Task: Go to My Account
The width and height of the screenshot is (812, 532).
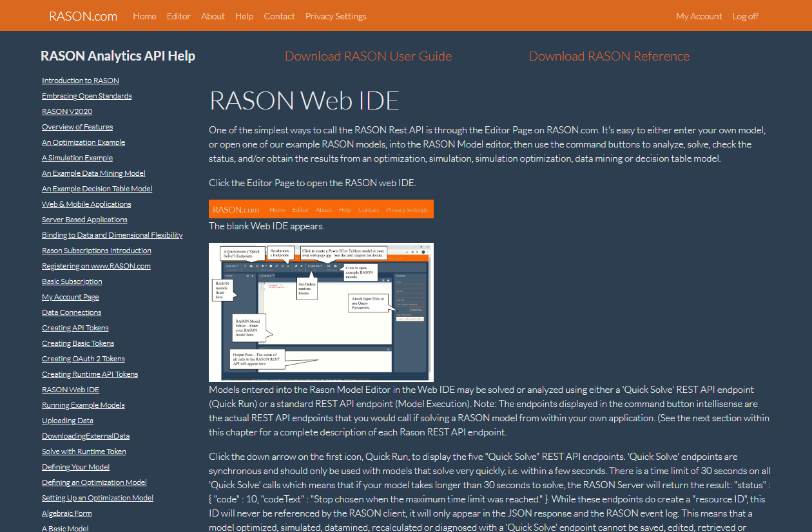Action: pos(699,16)
